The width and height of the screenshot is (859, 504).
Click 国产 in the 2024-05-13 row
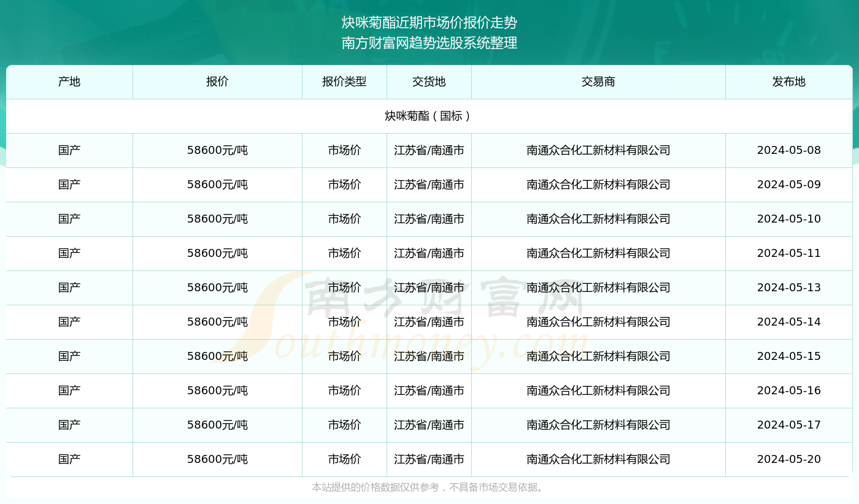tap(69, 288)
